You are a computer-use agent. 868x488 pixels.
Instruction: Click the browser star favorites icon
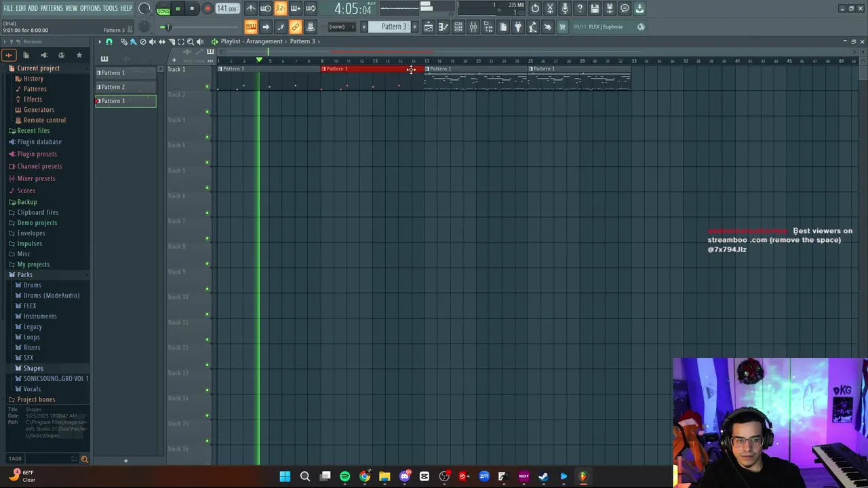point(79,55)
